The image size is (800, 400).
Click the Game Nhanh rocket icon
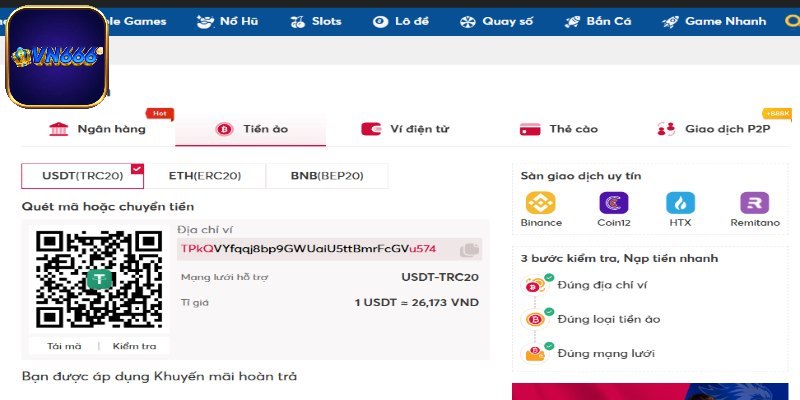[670, 21]
